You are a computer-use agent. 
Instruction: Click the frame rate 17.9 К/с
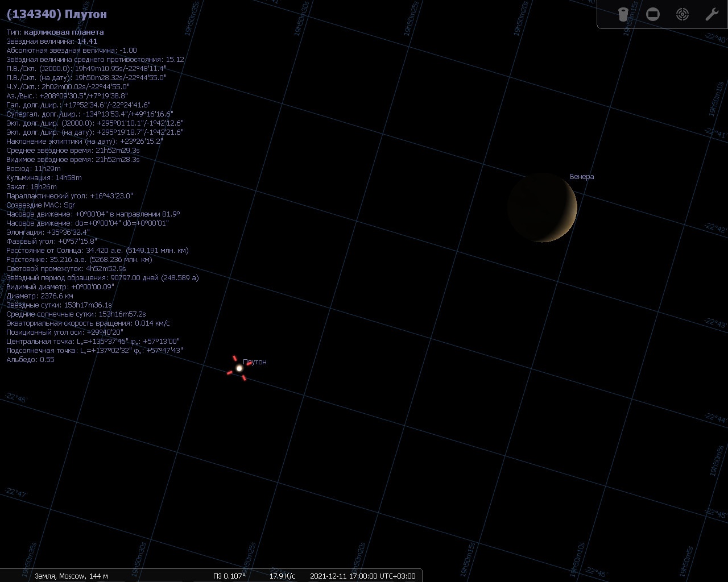pos(282,576)
